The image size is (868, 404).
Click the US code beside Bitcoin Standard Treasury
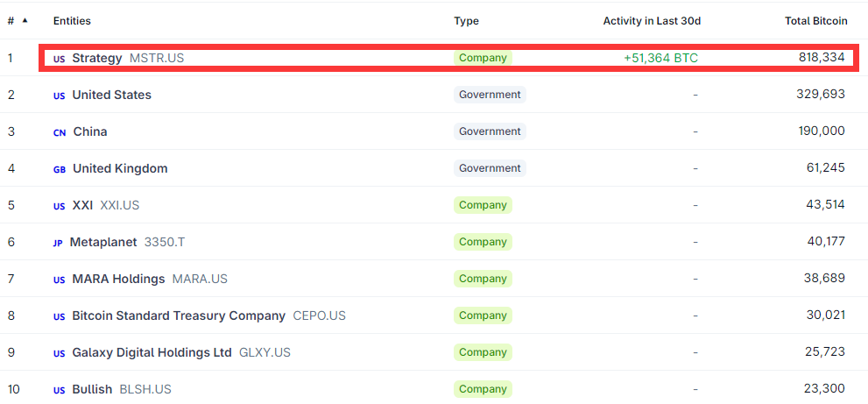[x=59, y=317]
